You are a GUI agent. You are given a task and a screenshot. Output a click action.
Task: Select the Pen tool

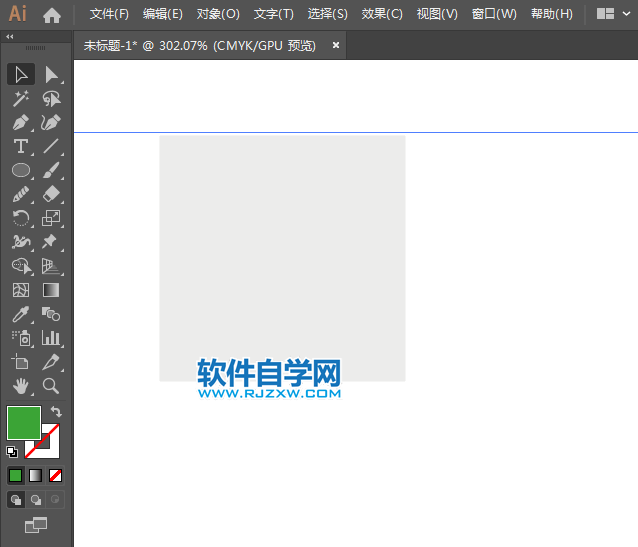[x=20, y=122]
